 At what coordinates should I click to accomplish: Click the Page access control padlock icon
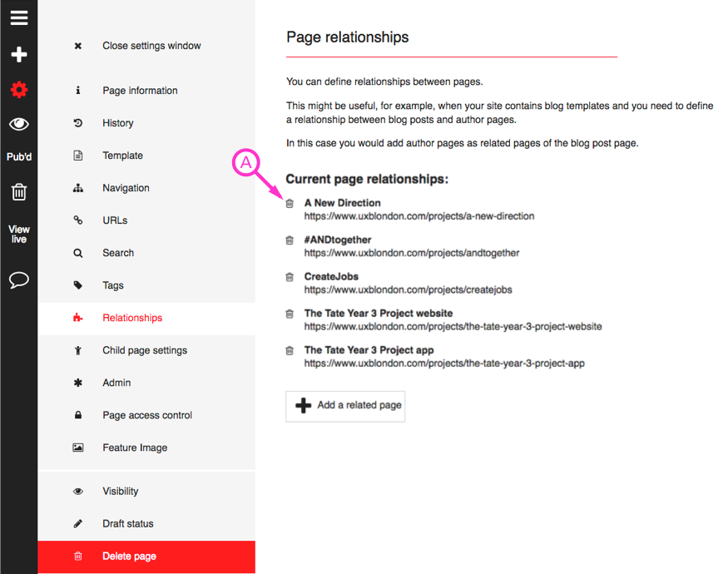(x=78, y=415)
